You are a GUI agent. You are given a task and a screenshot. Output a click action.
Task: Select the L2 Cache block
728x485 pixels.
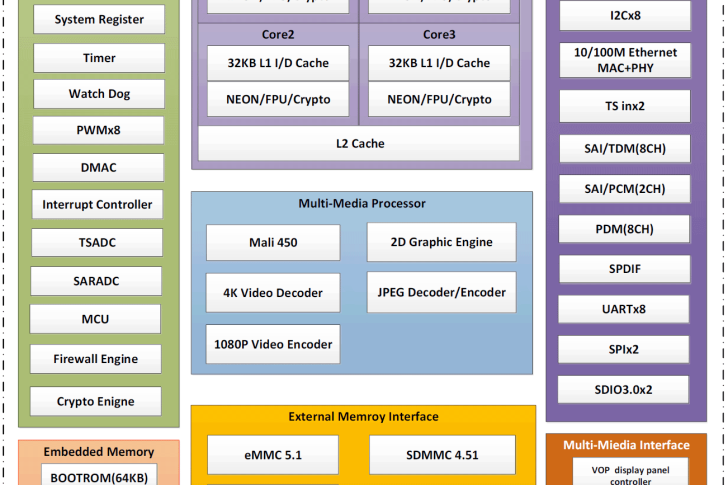(359, 144)
